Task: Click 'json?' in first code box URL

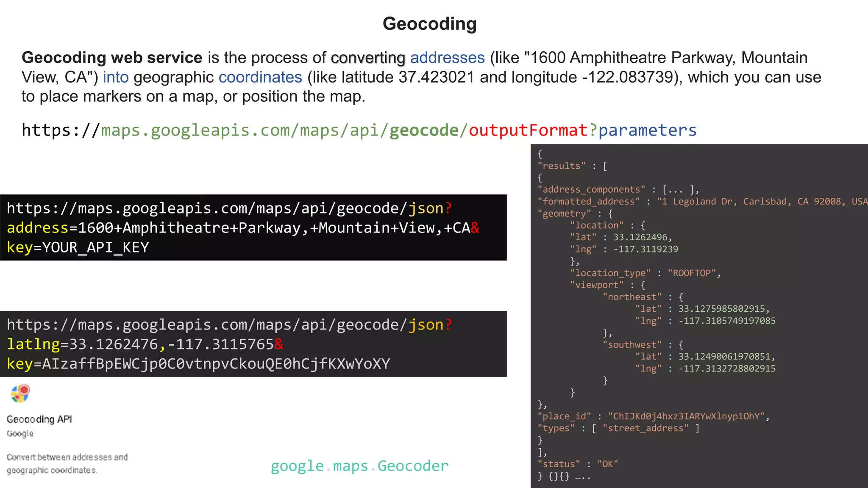Action: pos(430,208)
